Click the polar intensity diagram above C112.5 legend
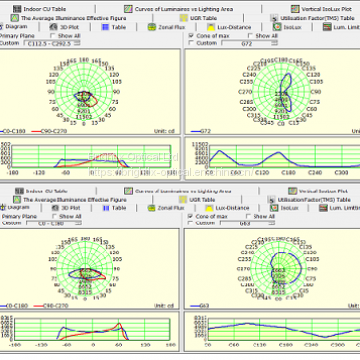The height and width of the screenshot is (360, 360). click(x=84, y=92)
